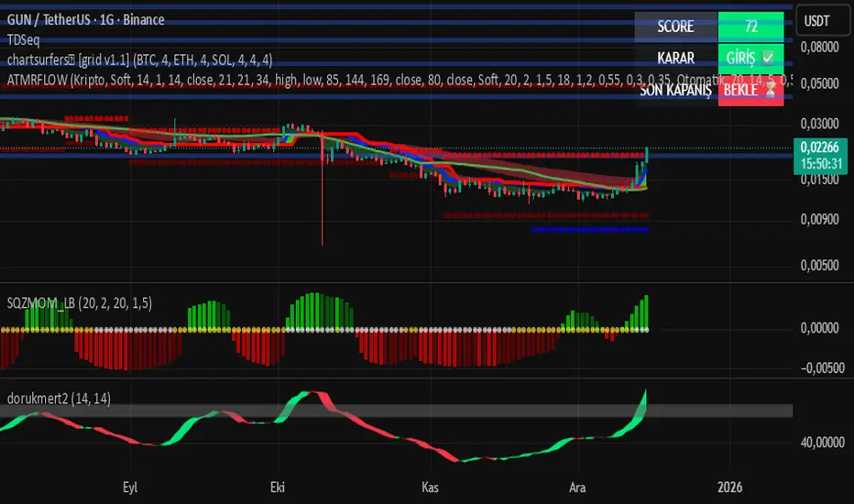Click the SCORE label cell
The width and height of the screenshot is (854, 504).
click(x=676, y=27)
